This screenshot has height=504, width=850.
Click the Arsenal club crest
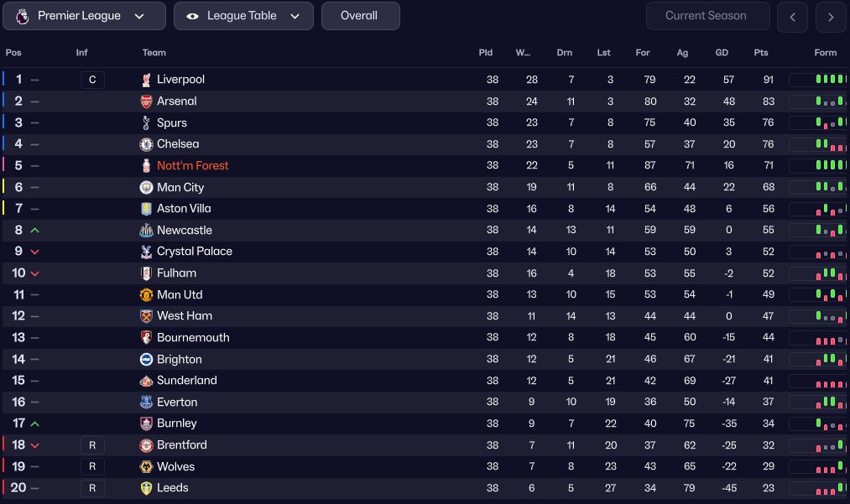coord(147,101)
